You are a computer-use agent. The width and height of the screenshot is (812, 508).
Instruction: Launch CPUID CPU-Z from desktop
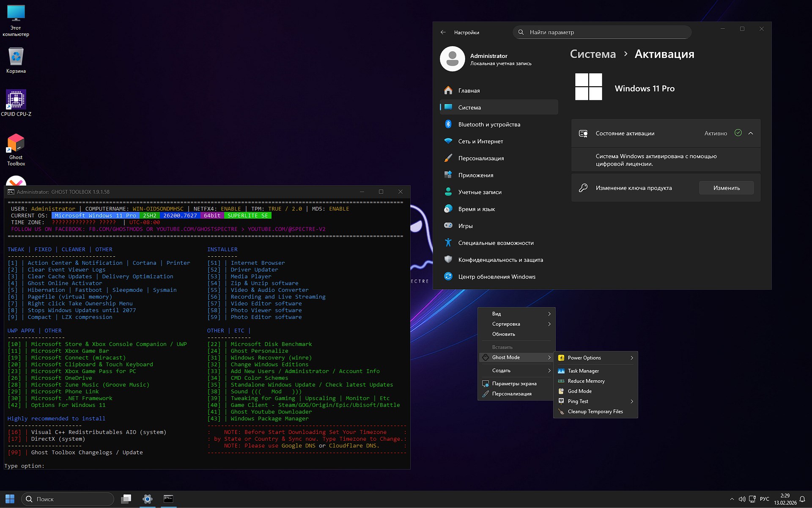(x=16, y=100)
